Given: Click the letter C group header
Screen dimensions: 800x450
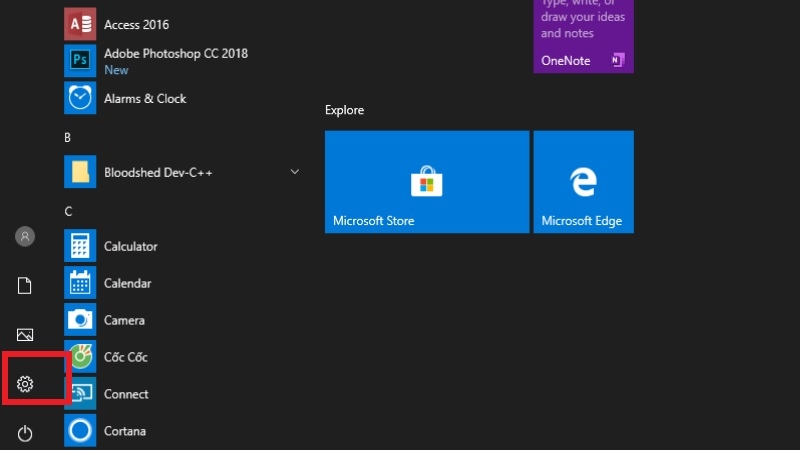Looking at the screenshot, I should click(x=68, y=211).
